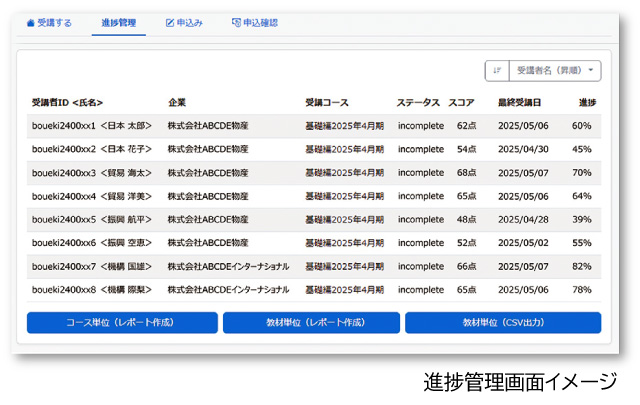
Task: Select boueki2400xx8 learner ID cell
Action: (x=92, y=290)
